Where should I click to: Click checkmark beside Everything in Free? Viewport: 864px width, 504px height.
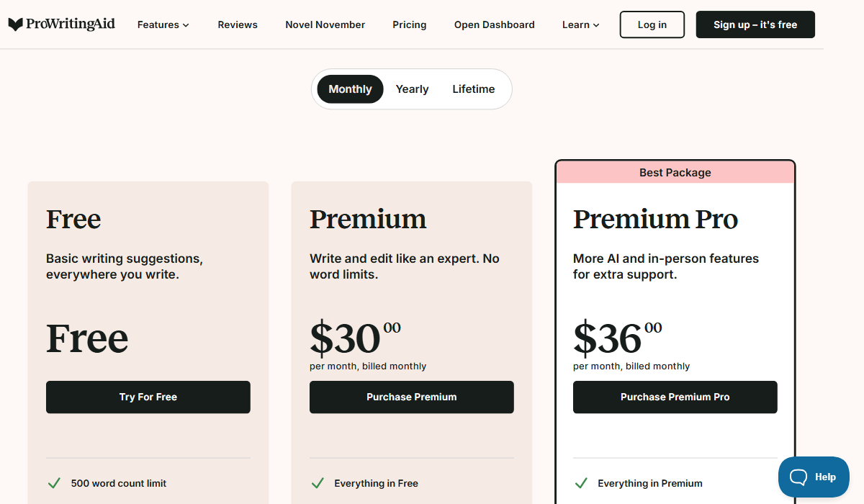point(318,483)
